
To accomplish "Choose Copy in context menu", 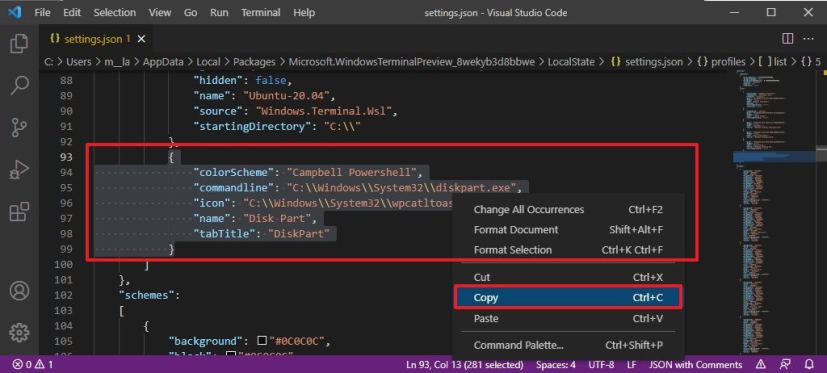I will tap(568, 298).
